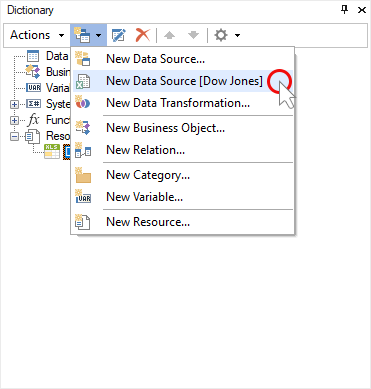
Task: Open the dropdown arrow beside the gear
Action: (x=237, y=35)
